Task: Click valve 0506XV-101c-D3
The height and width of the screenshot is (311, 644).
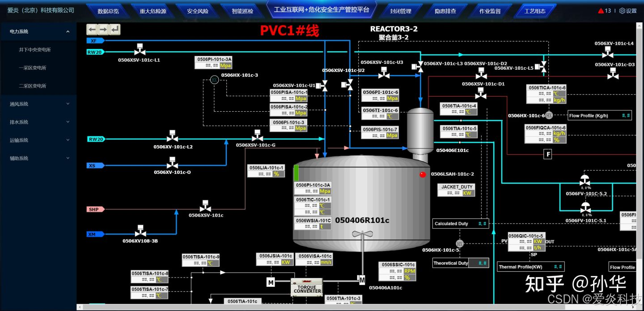Action: pyautogui.click(x=613, y=74)
